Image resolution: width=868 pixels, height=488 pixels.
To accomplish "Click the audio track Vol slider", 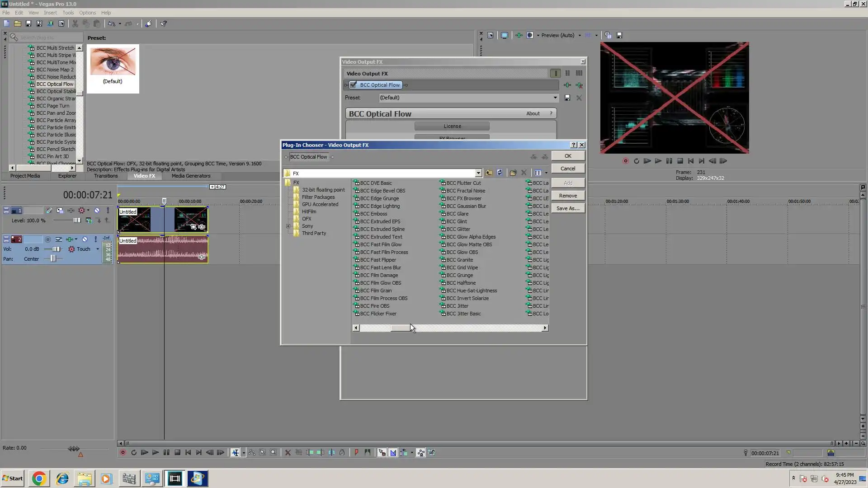I will point(56,249).
